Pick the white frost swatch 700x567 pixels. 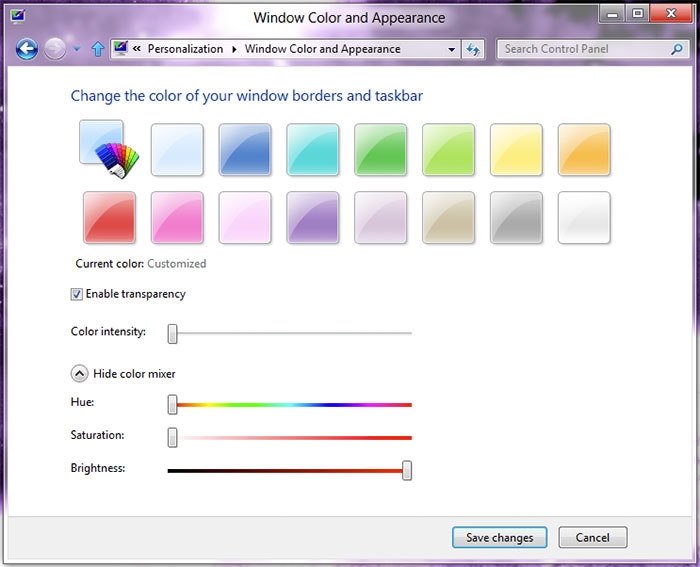click(x=584, y=217)
